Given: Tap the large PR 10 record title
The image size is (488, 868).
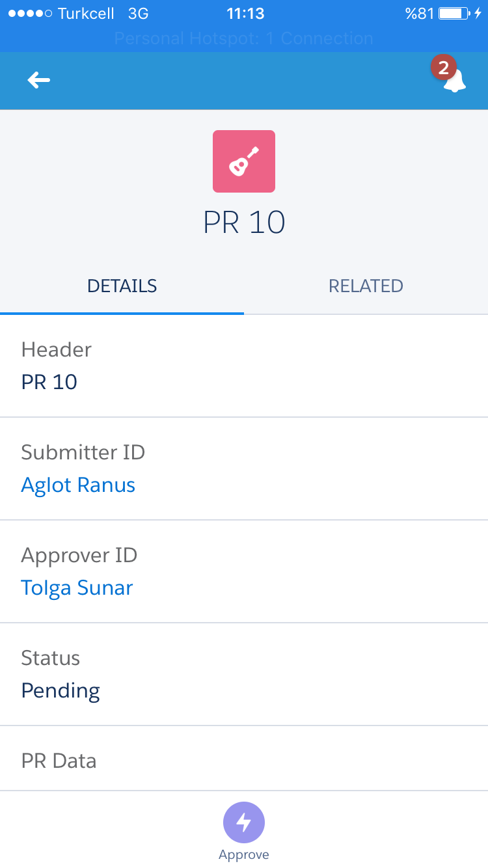Looking at the screenshot, I should coord(244,223).
